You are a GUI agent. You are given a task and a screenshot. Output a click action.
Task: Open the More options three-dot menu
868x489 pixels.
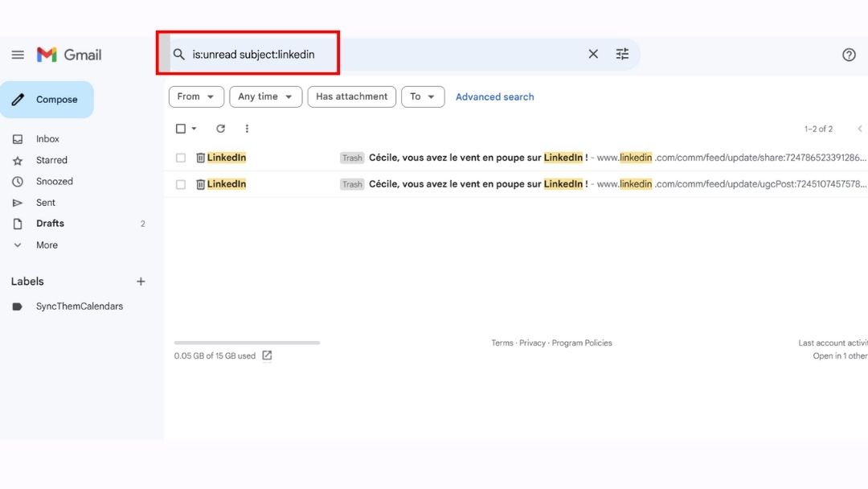coord(247,129)
